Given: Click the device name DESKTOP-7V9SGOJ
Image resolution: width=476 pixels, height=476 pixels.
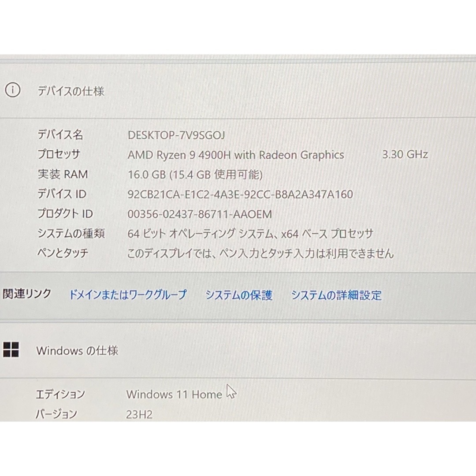Looking at the screenshot, I should (176, 135).
